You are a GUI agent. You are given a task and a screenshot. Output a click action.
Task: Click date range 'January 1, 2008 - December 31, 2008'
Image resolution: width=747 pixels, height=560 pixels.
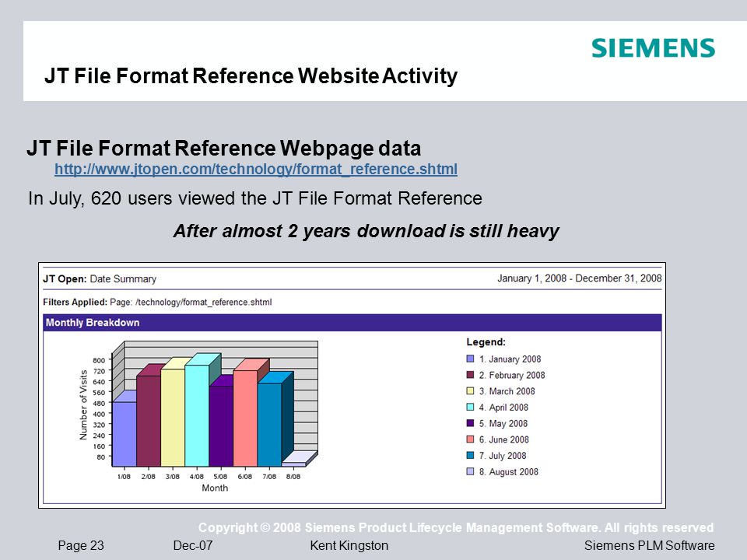point(580,278)
